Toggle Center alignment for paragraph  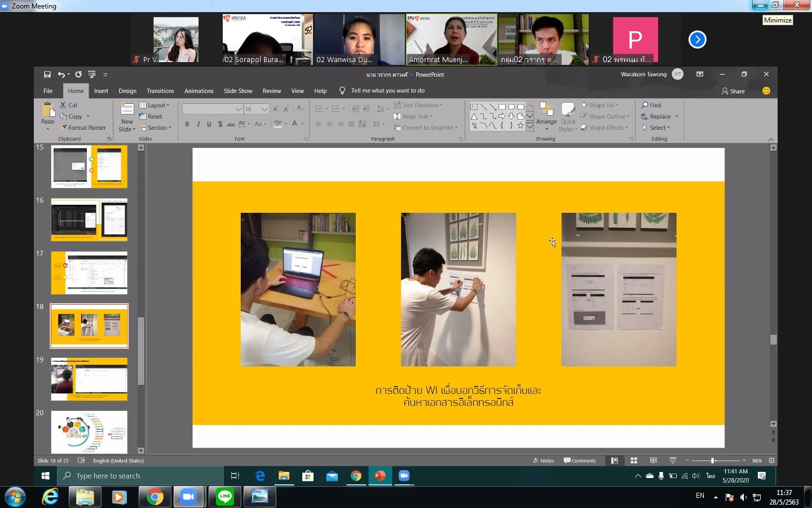329,124
